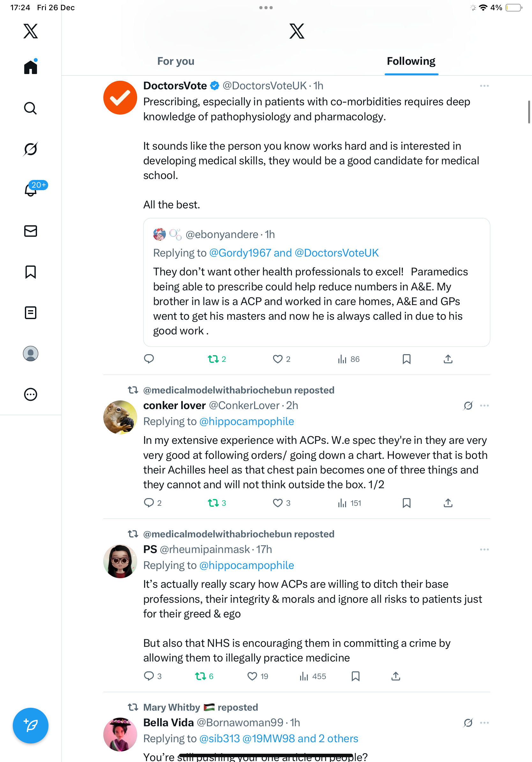The image size is (532, 762).
Task: Open more options on conker lover post
Action: pos(484,406)
